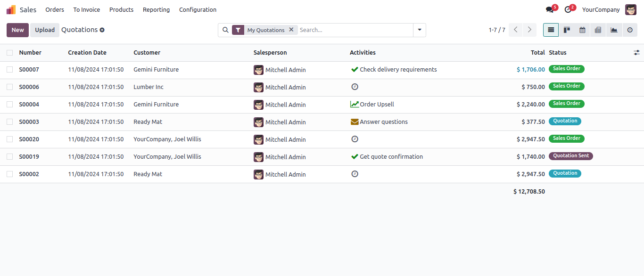The width and height of the screenshot is (644, 276).
Task: Open the Activity view
Action: [629, 30]
